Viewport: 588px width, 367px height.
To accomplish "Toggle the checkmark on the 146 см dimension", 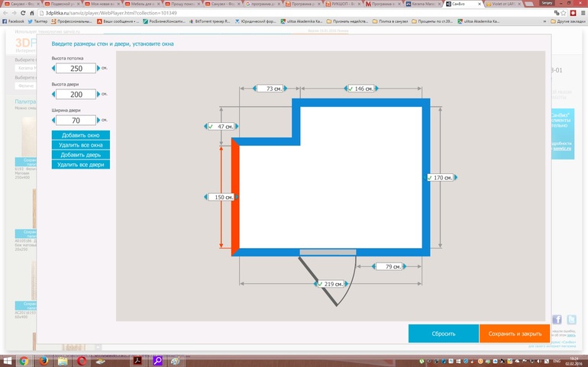I will 350,89.
